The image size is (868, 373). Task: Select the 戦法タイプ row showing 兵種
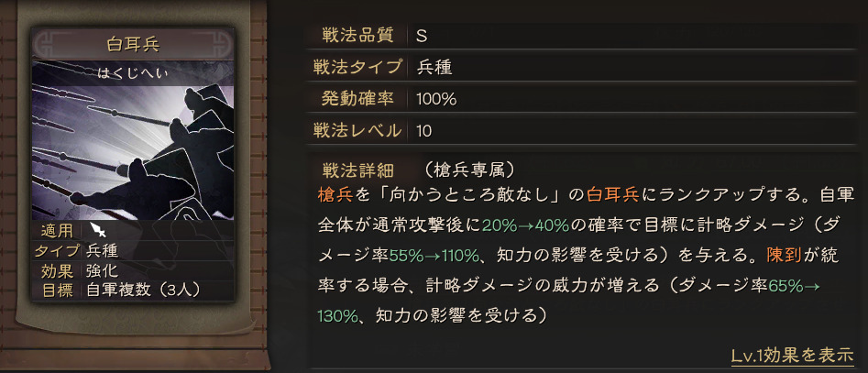(x=581, y=67)
